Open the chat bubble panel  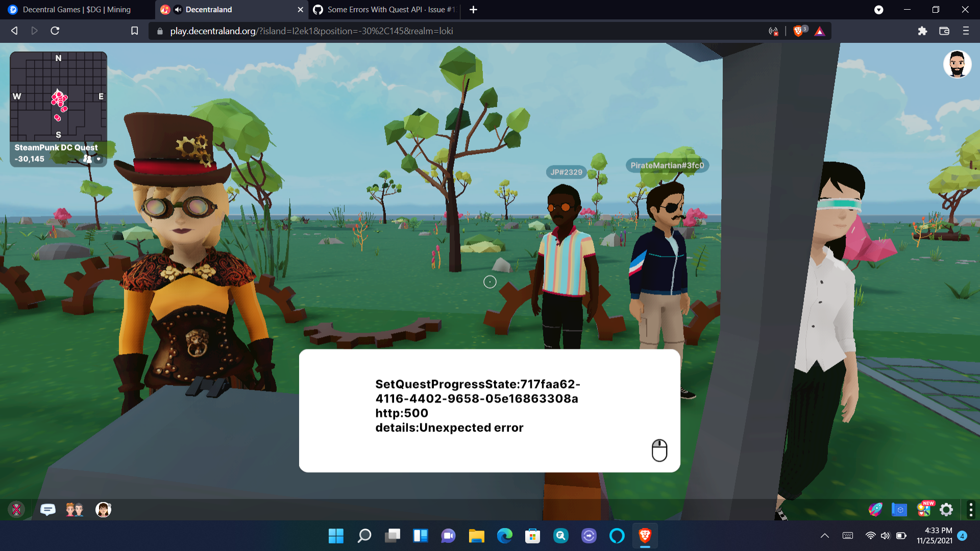click(x=47, y=510)
